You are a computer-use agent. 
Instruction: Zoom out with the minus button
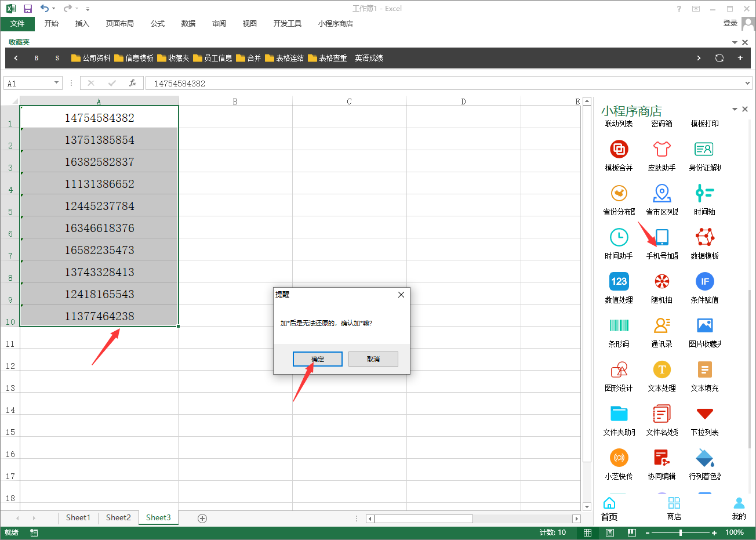648,532
